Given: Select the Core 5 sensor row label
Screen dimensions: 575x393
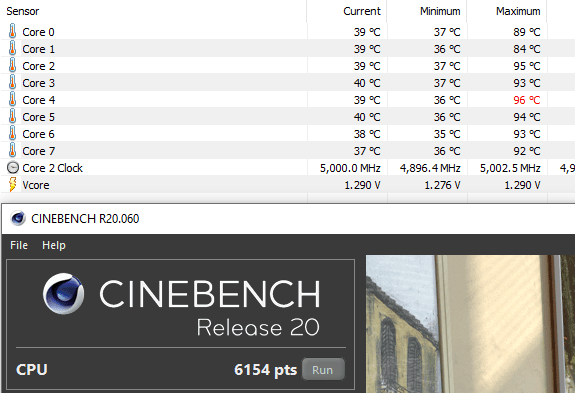Looking at the screenshot, I should 38,117.
